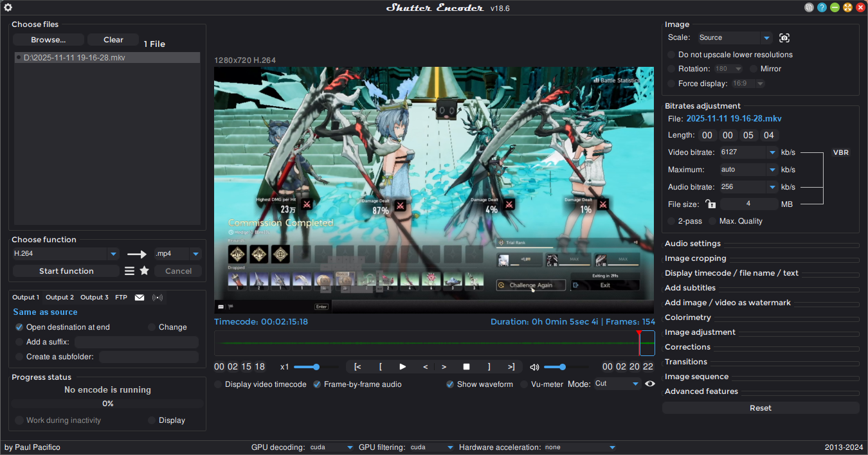Set the in point bracket

point(381,367)
